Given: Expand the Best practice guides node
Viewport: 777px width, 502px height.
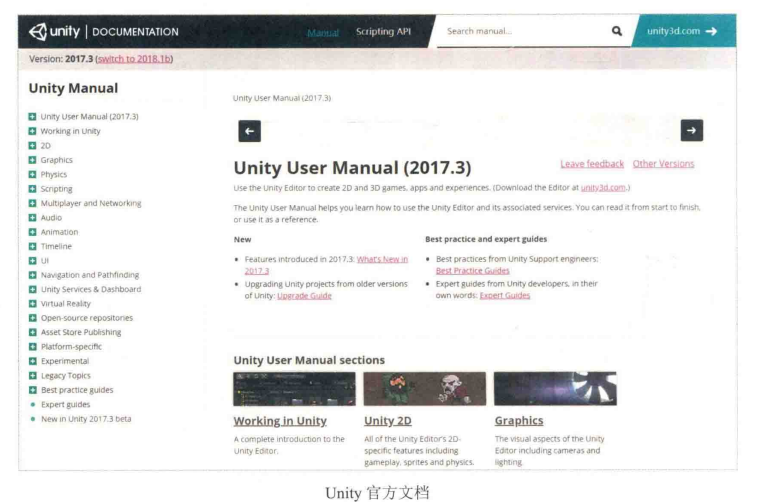Looking at the screenshot, I should pos(32,390).
